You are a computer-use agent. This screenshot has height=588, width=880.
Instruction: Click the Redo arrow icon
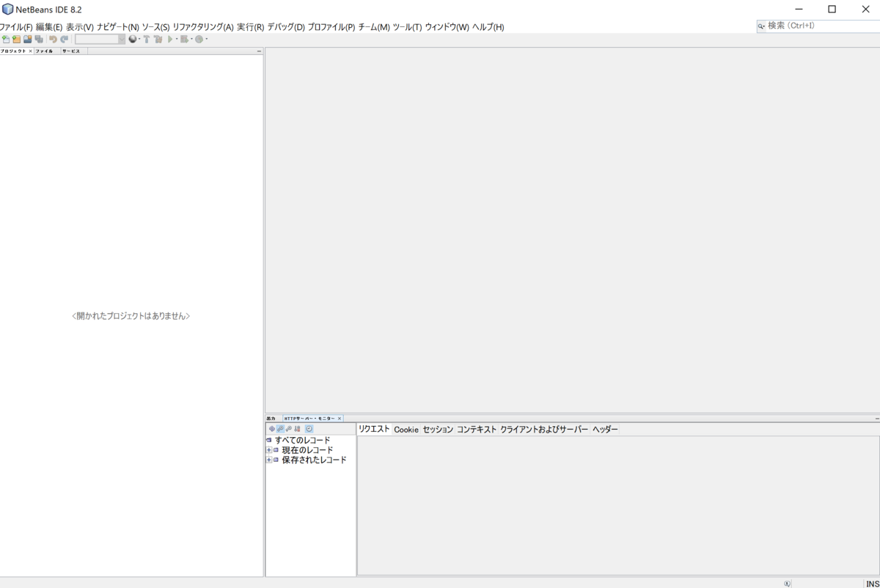[65, 40]
